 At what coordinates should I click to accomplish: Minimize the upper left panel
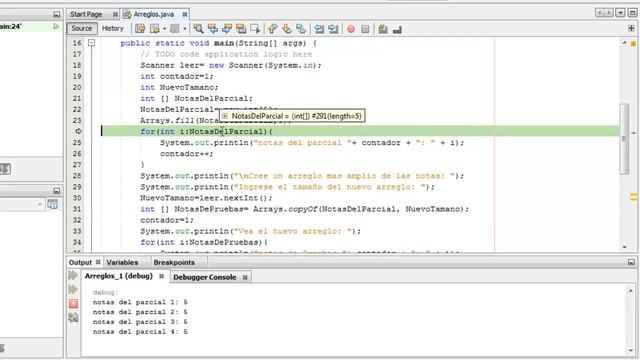pos(56,14)
